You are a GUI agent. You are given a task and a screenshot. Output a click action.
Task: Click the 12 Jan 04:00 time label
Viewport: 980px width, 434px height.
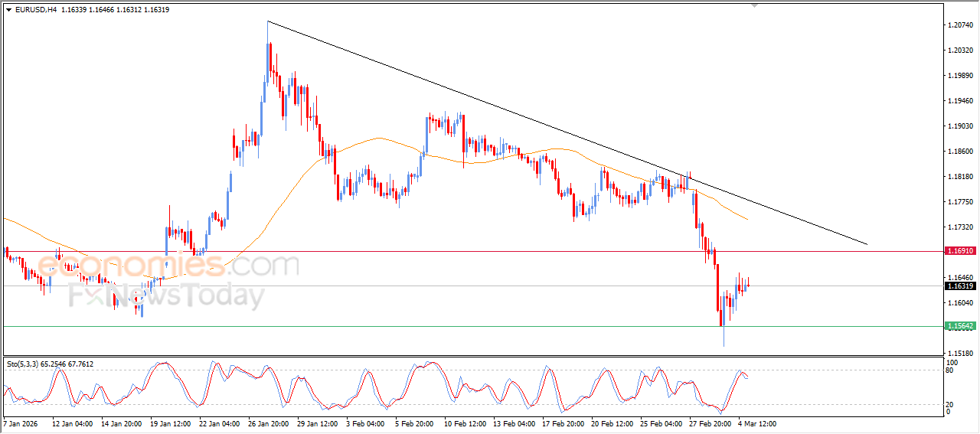point(72,423)
